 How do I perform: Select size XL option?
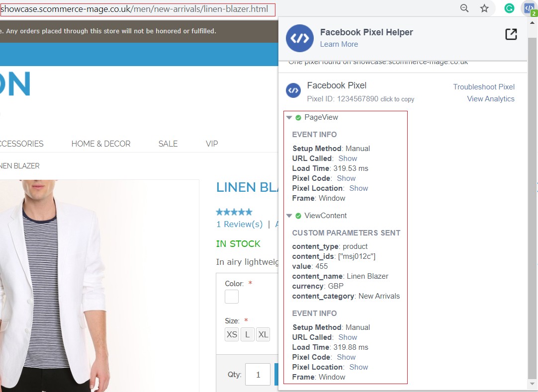(263, 334)
